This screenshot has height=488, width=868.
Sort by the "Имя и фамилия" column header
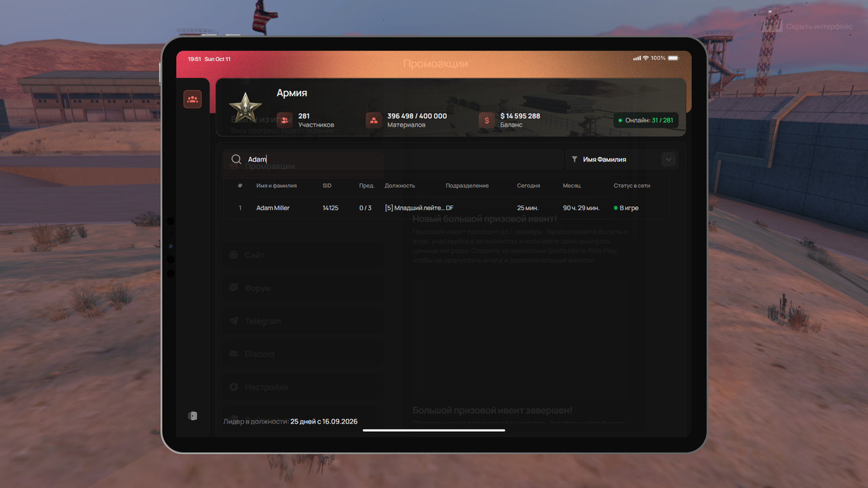pyautogui.click(x=276, y=186)
